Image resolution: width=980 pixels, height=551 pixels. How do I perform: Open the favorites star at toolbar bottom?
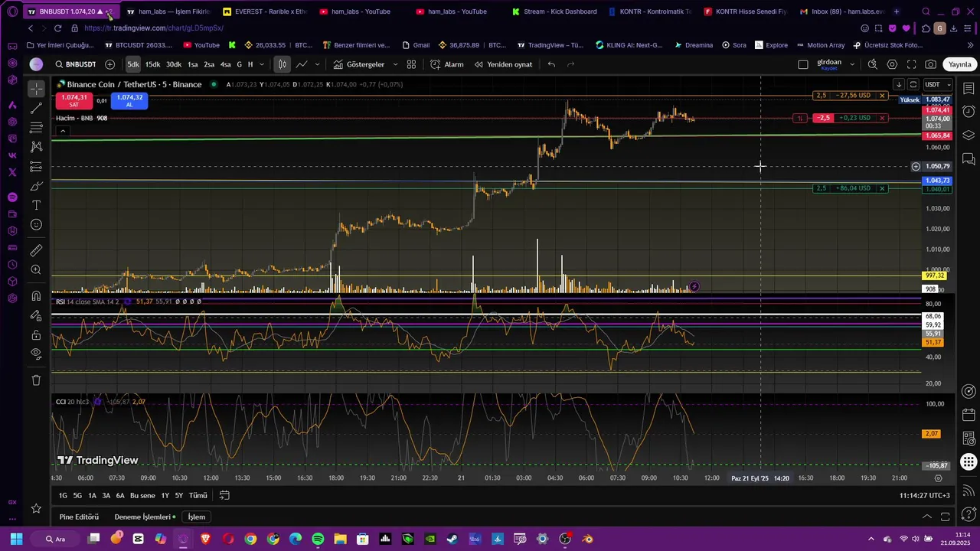(36, 508)
